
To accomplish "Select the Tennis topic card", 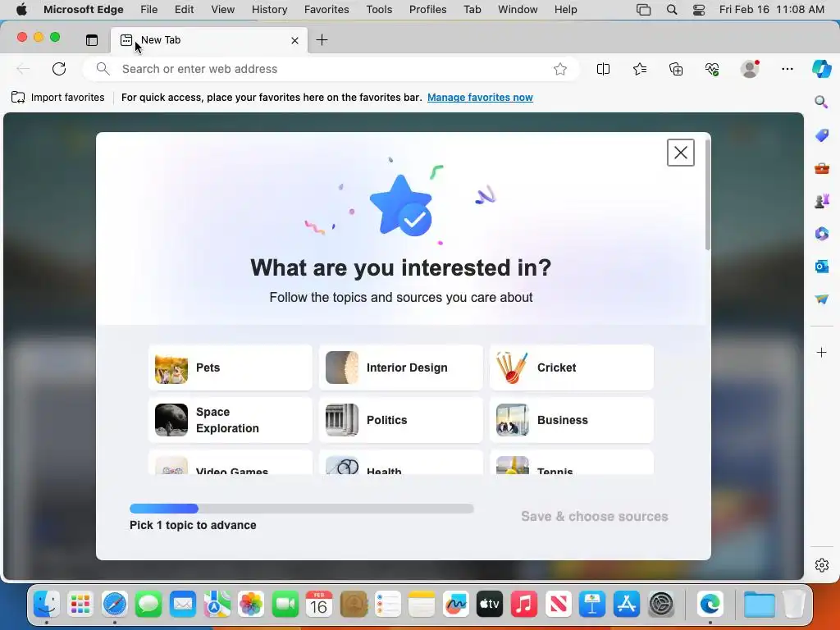I will tap(572, 463).
